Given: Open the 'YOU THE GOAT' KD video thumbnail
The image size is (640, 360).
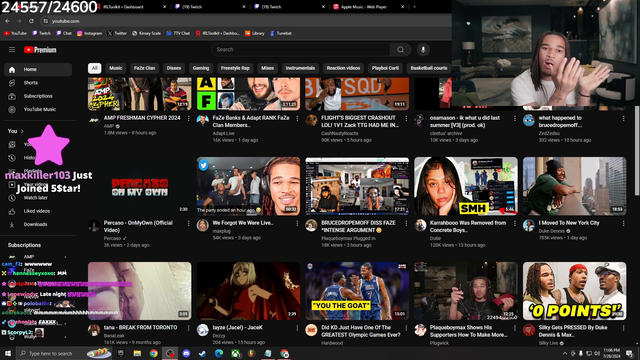Looking at the screenshot, I should coord(357,291).
